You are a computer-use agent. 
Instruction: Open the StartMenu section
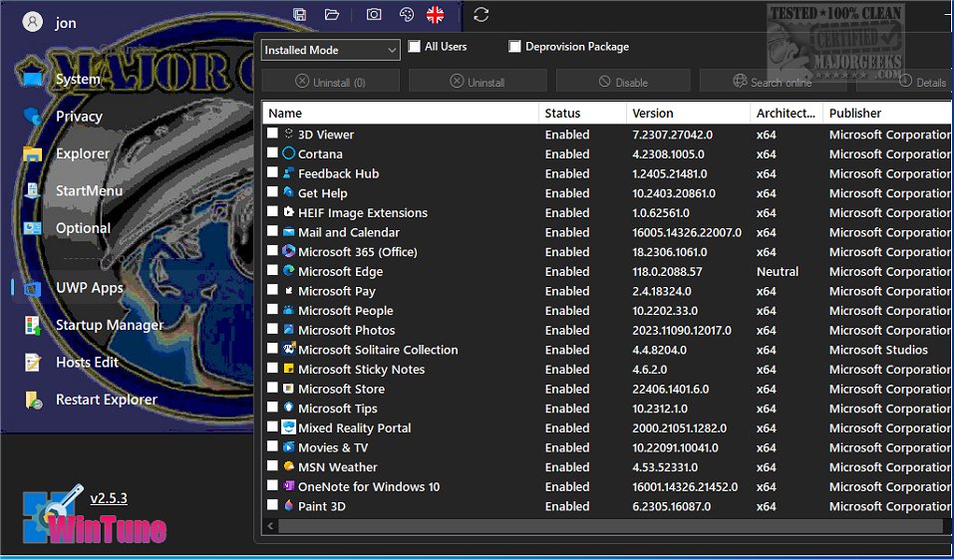[x=90, y=191]
